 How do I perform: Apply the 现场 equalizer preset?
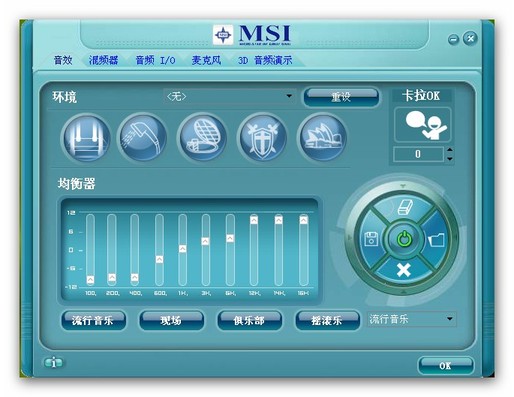click(171, 320)
